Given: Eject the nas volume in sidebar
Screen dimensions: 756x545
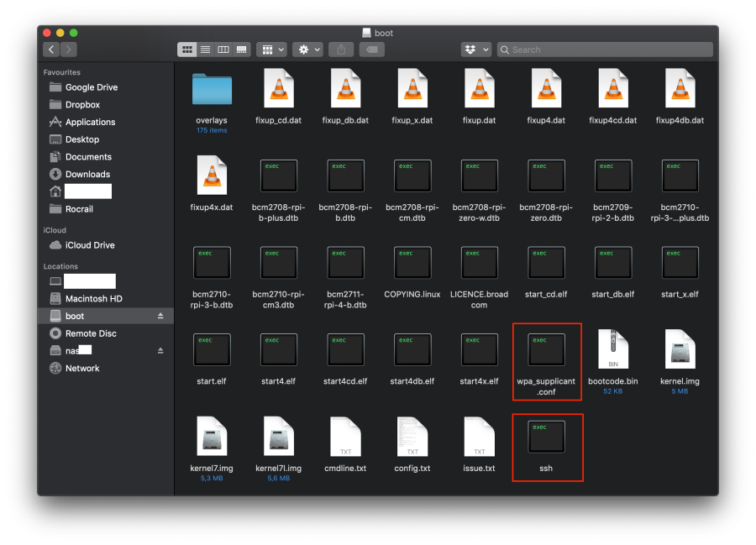Looking at the screenshot, I should [160, 350].
